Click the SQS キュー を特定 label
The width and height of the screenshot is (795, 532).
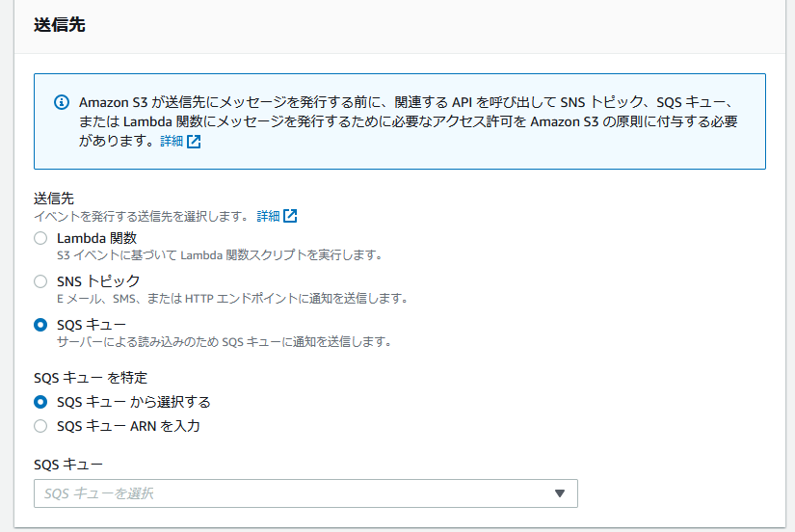[x=91, y=378]
